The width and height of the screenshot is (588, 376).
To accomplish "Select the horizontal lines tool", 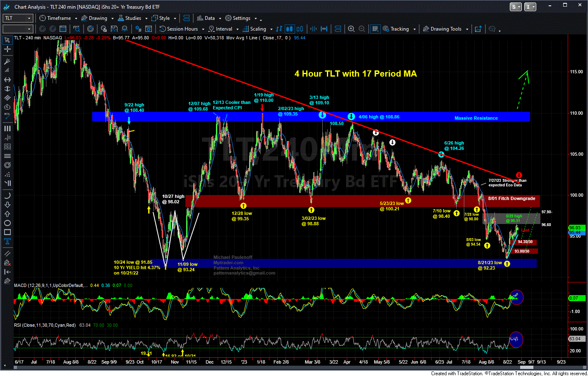I will (x=7, y=156).
